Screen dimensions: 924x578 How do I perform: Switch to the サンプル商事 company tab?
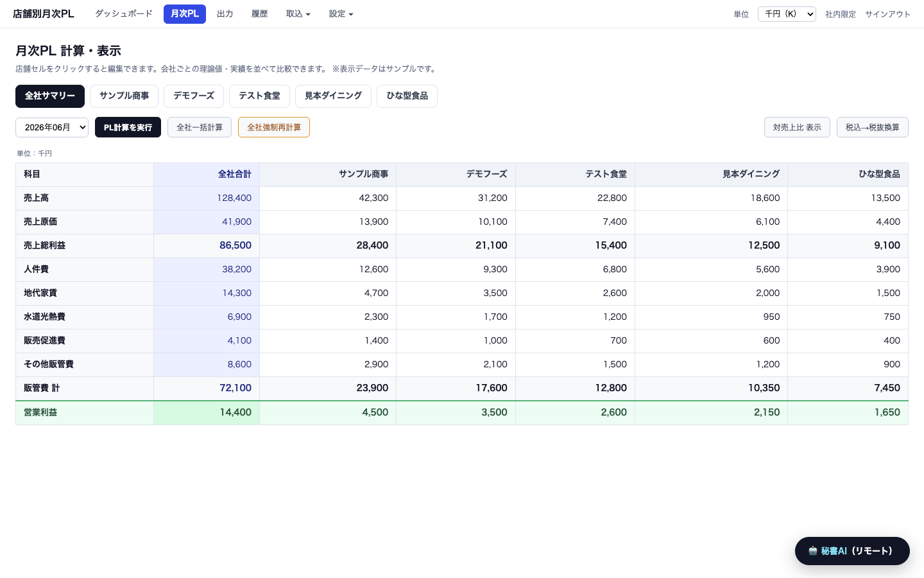[124, 96]
